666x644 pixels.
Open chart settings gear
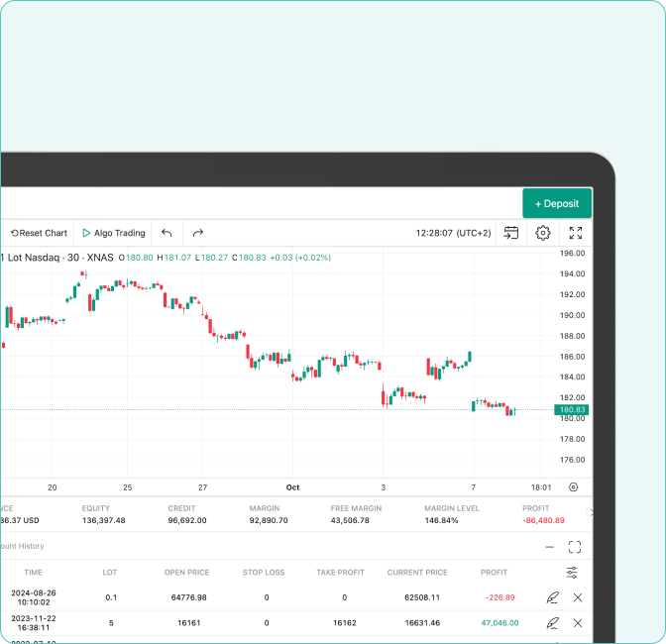[543, 233]
